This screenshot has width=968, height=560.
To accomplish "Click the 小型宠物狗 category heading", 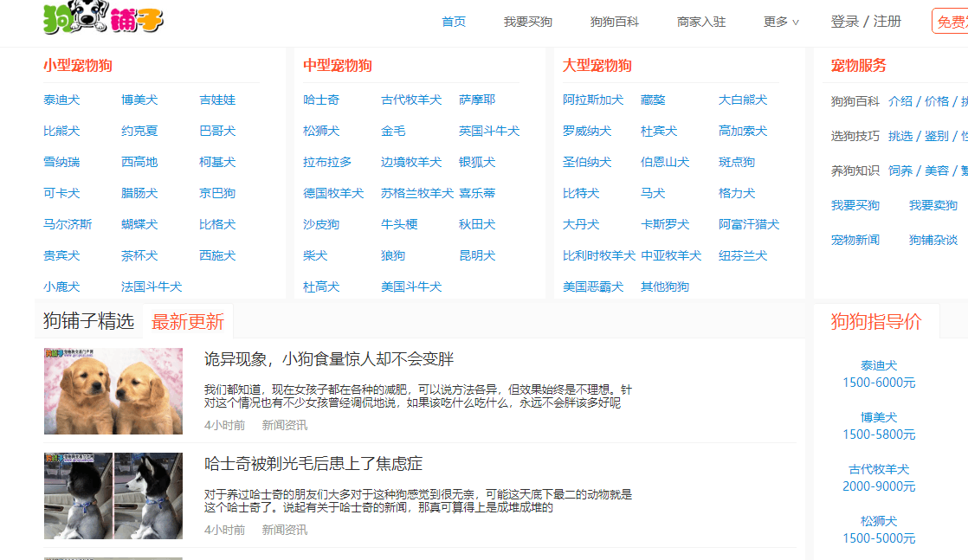I will point(78,66).
